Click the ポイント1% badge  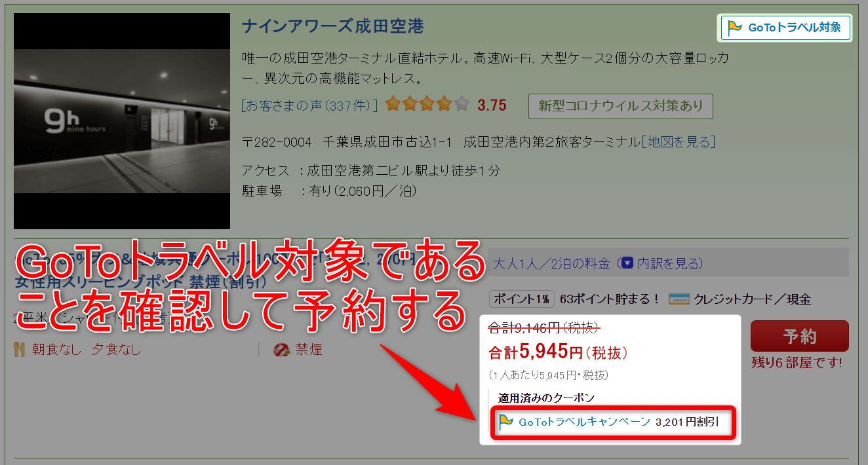522,299
